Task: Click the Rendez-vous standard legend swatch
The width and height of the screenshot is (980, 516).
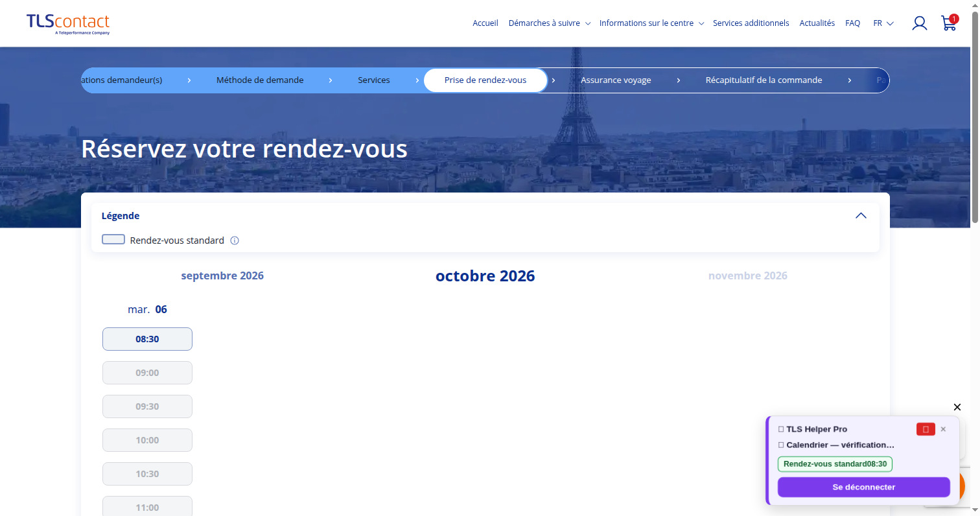Action: (x=113, y=240)
